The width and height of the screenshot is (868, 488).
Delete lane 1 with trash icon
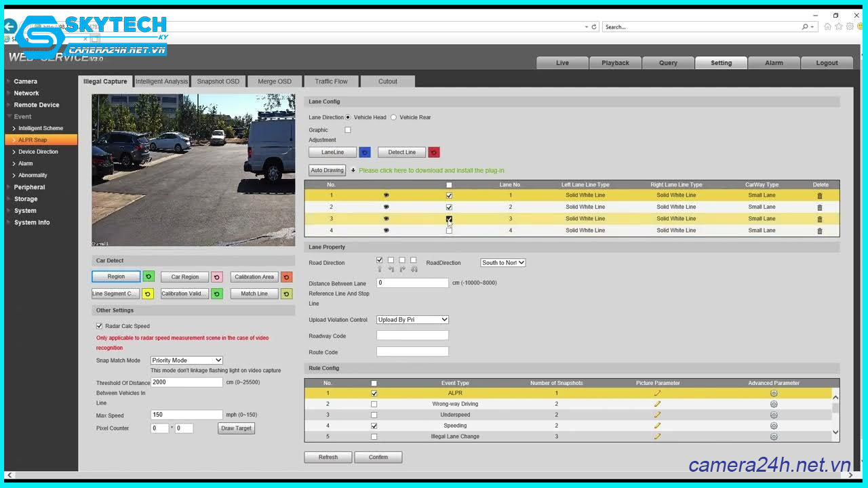(820, 196)
